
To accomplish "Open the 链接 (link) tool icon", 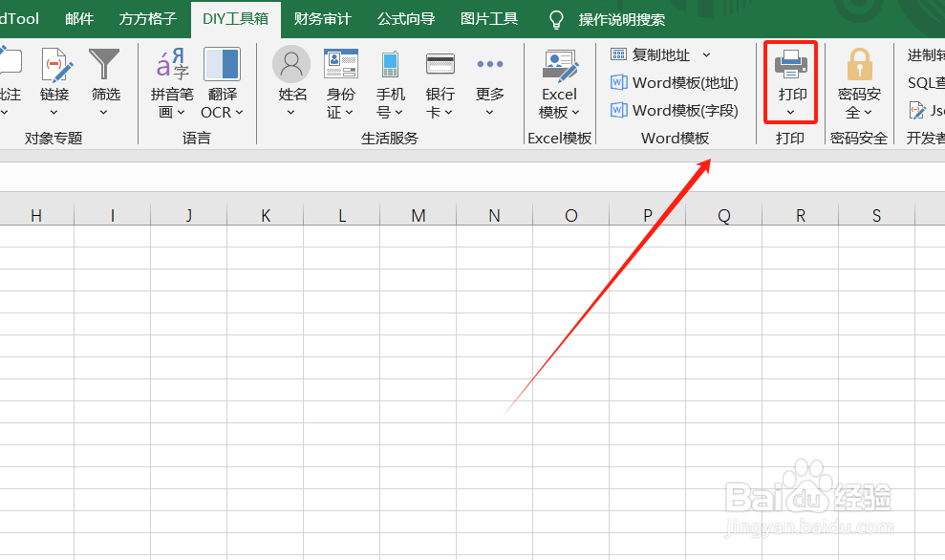I will [x=56, y=64].
